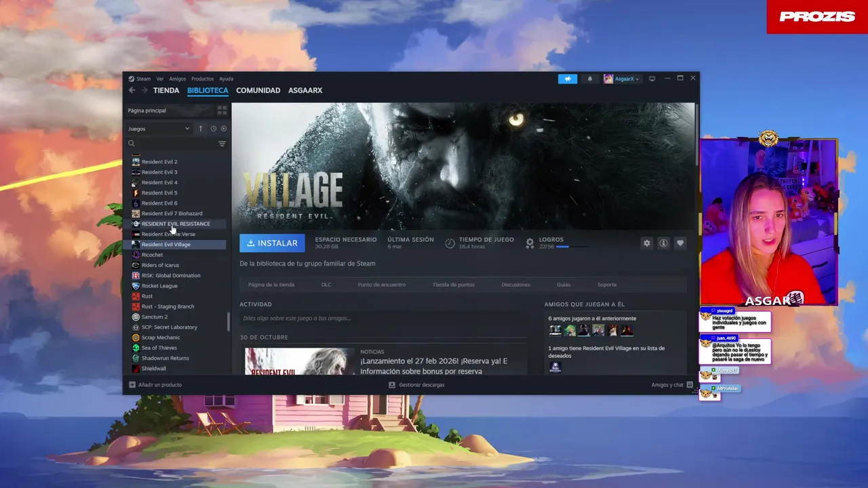The width and height of the screenshot is (868, 488).
Task: Select Resident Evil 2 in list
Action: (178, 162)
